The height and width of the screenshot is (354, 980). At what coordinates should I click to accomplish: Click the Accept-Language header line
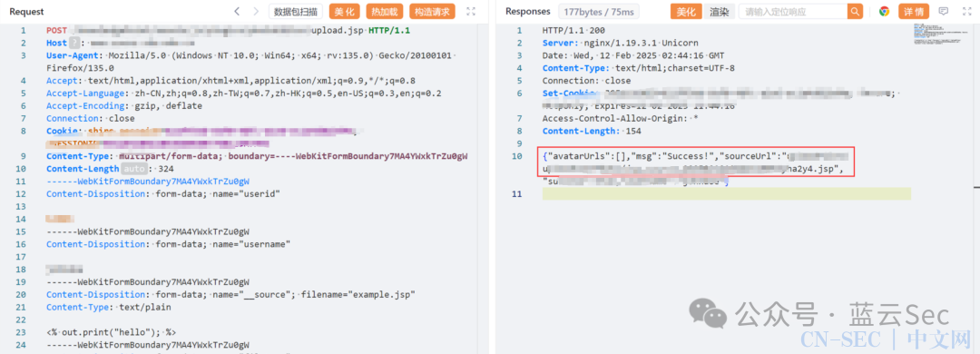244,93
